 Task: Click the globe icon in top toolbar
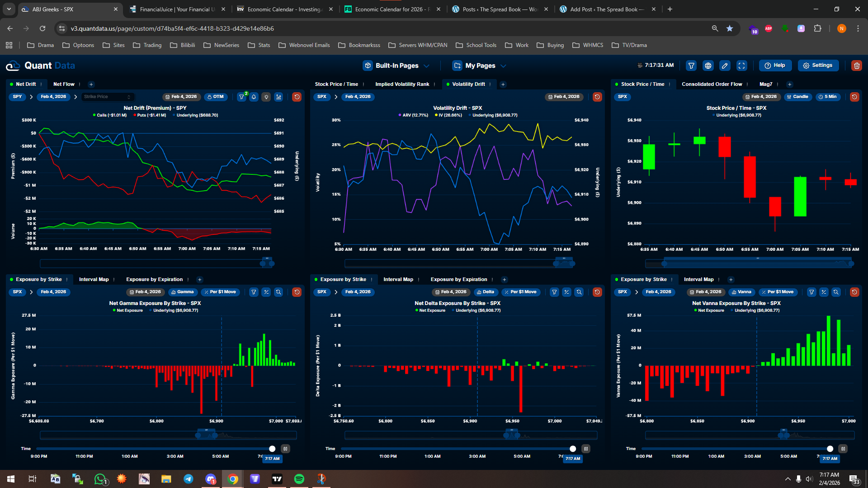(708, 66)
